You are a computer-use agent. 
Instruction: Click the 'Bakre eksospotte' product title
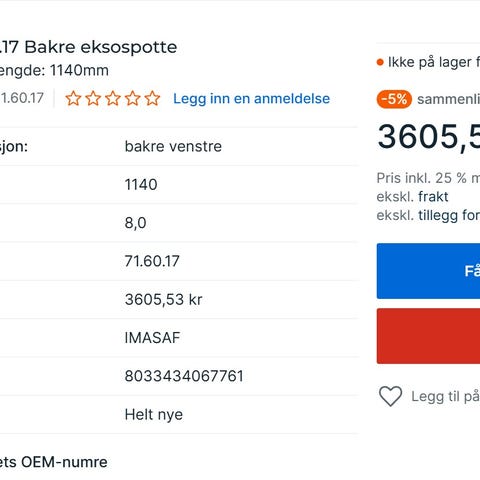pos(101,47)
